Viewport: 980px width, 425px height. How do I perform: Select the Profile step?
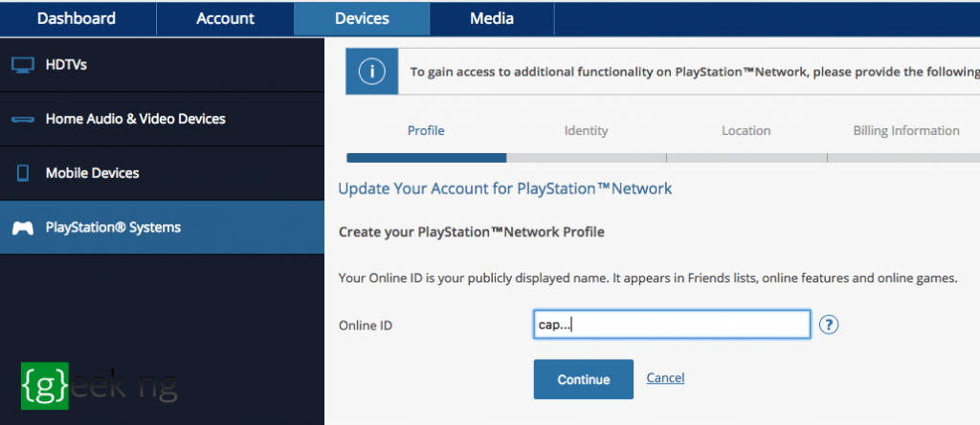[x=426, y=130]
